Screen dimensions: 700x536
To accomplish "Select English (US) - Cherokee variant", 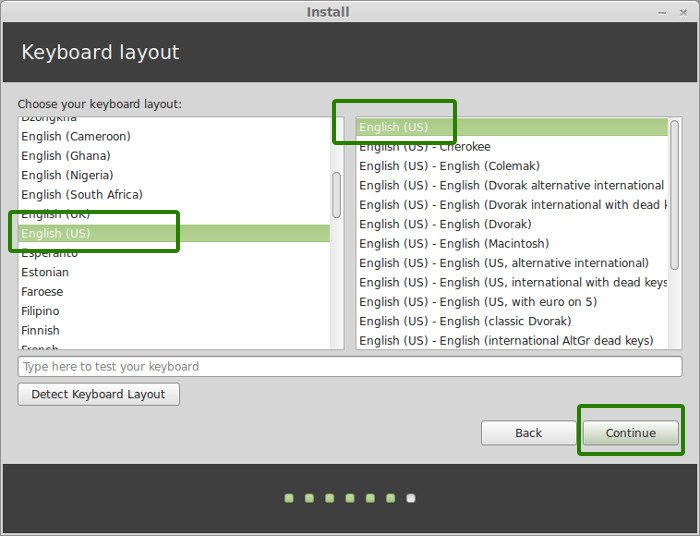I will tap(425, 147).
